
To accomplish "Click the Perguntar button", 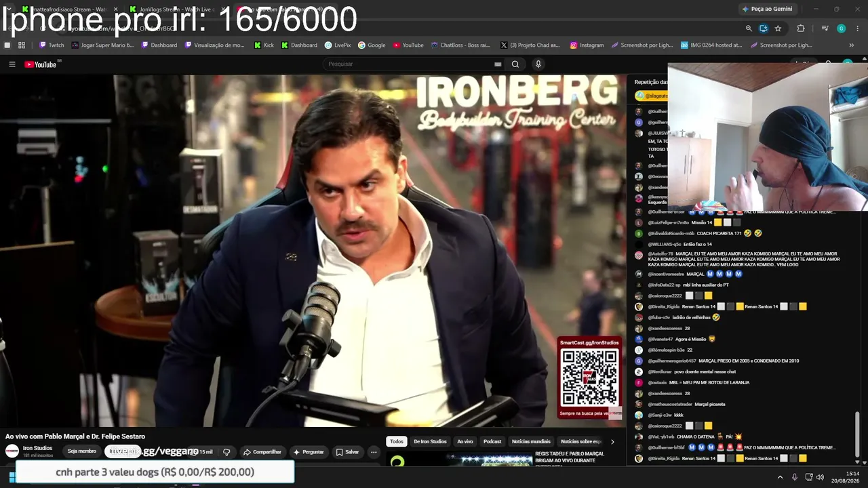I will (309, 452).
